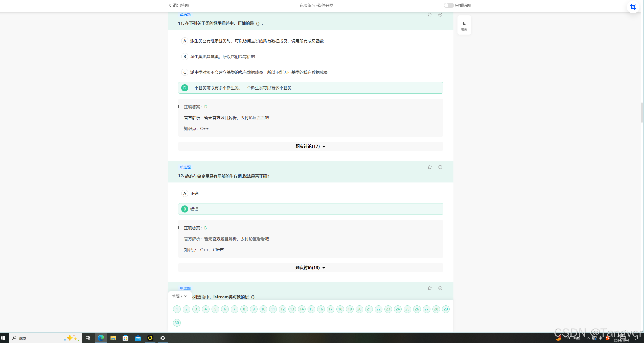Open the Settings gear on taskbar
This screenshot has height=343, width=644.
[x=163, y=338]
